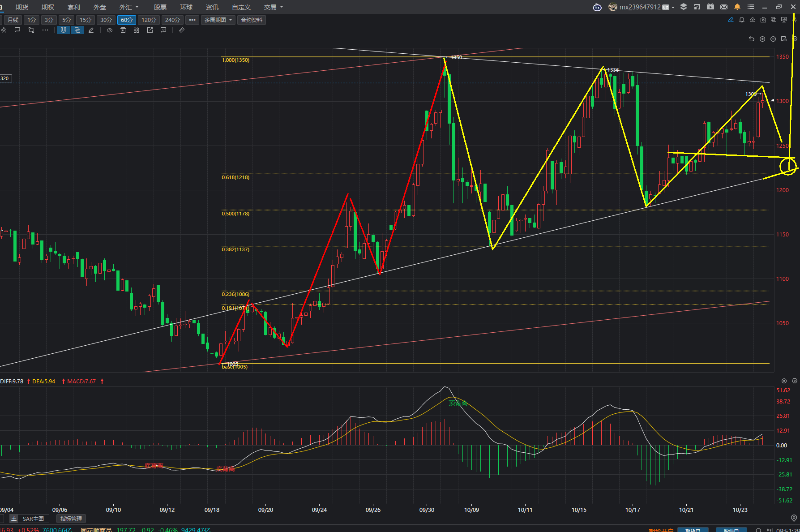This screenshot has width=800, height=532.
Task: Open the 股票 menu tab
Action: [160, 7]
